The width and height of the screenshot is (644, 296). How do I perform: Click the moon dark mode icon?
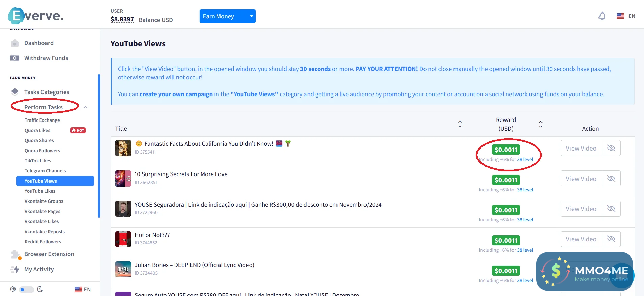coord(40,289)
